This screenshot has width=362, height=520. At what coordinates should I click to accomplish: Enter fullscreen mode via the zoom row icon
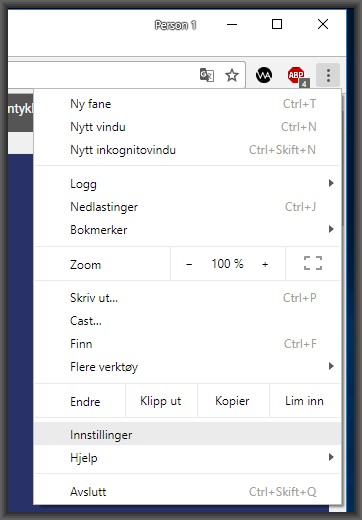point(313,263)
